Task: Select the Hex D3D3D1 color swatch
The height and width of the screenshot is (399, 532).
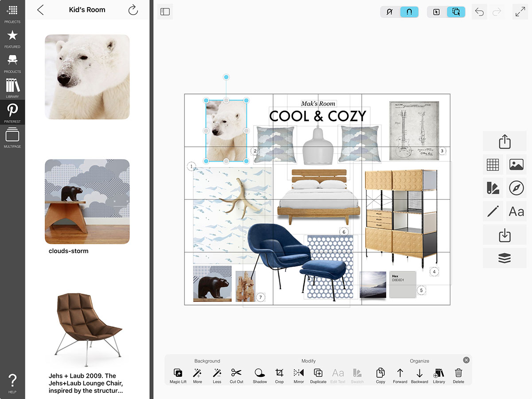Action: (402, 285)
